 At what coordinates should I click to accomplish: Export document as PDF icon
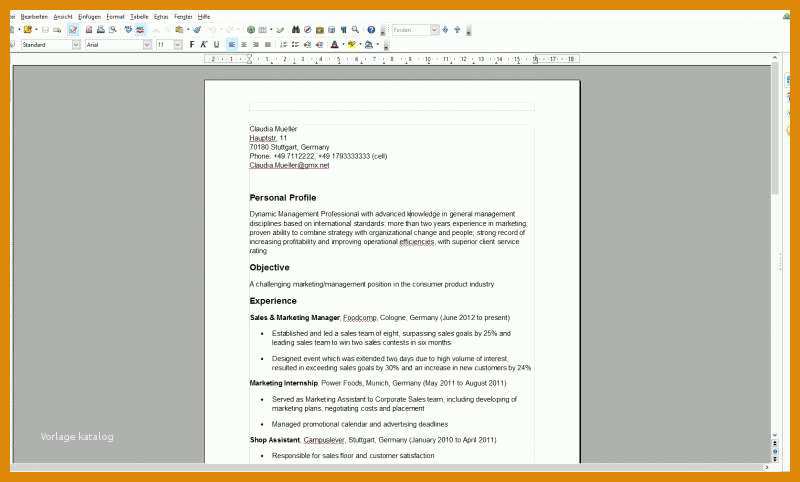[x=89, y=30]
